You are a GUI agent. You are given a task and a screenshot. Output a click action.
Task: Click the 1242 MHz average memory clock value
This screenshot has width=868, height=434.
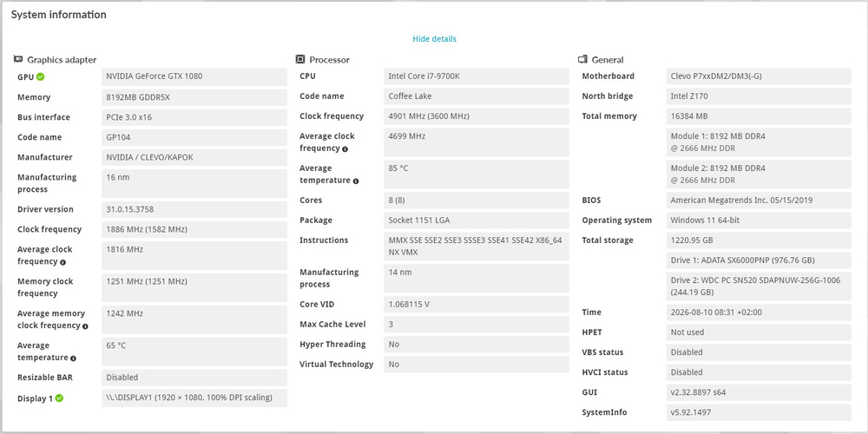pyautogui.click(x=194, y=319)
